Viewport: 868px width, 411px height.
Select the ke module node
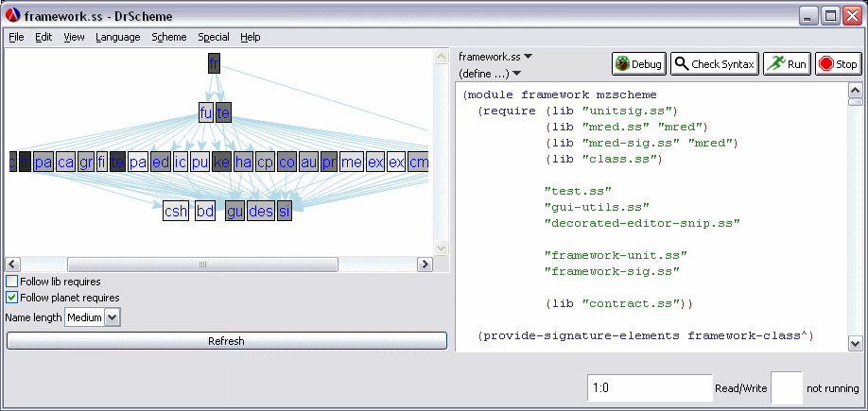221,163
